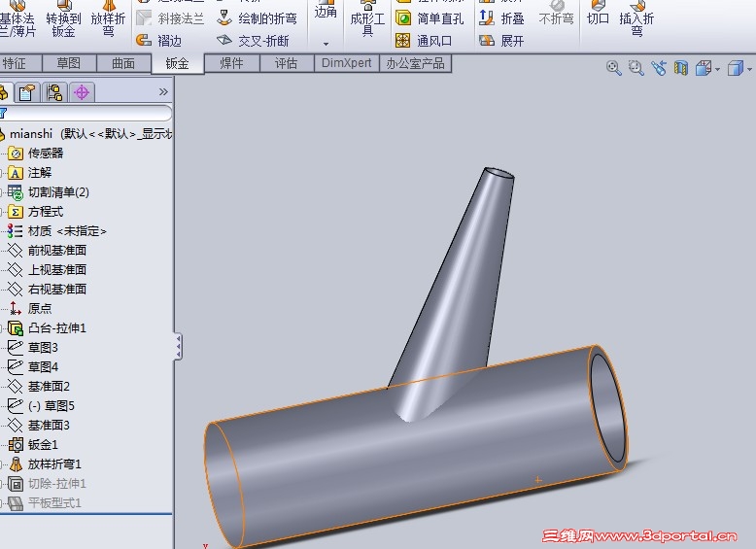Click the 转换到钣金 convert to sheet metal tool

[63, 19]
